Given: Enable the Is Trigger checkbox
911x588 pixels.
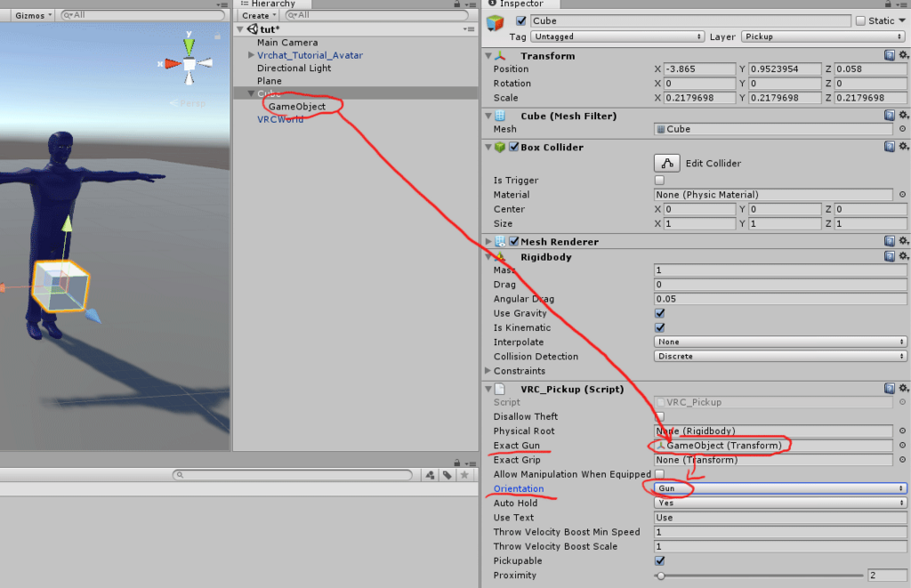Looking at the screenshot, I should (x=659, y=180).
